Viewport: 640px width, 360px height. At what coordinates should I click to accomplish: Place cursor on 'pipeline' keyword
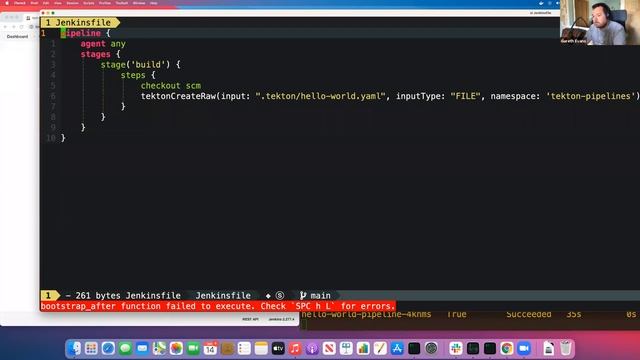point(81,33)
